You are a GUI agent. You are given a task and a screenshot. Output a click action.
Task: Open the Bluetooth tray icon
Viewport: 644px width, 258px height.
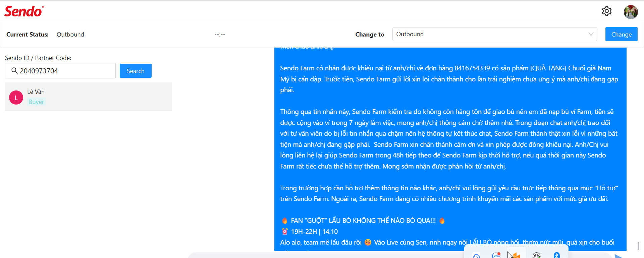click(x=557, y=255)
